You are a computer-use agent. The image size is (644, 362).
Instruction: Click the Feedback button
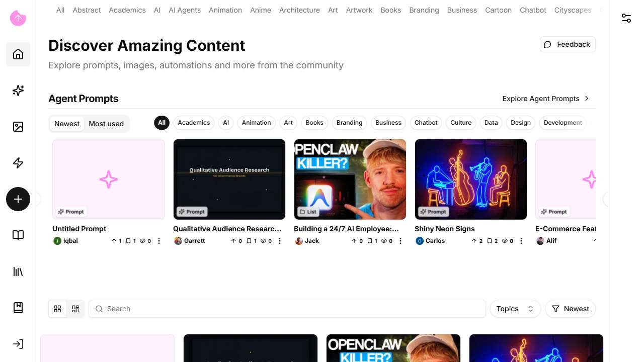coord(567,44)
